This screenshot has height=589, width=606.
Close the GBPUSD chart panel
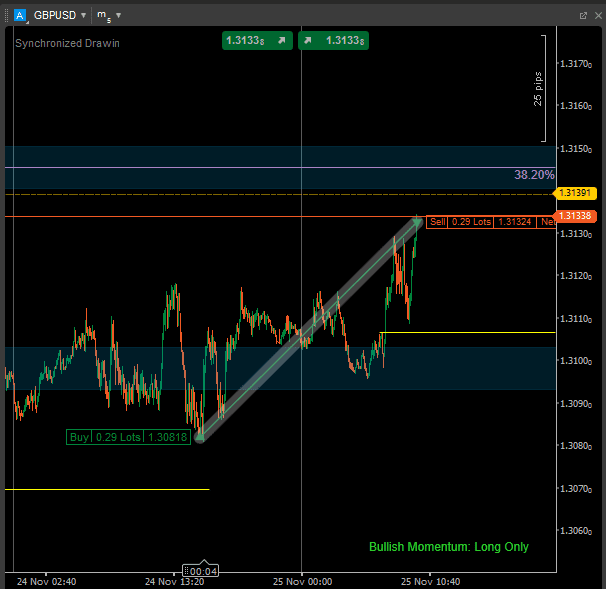(598, 15)
